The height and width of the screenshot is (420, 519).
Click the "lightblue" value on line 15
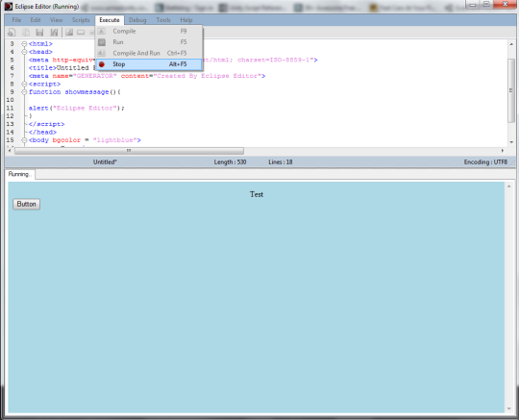point(115,140)
